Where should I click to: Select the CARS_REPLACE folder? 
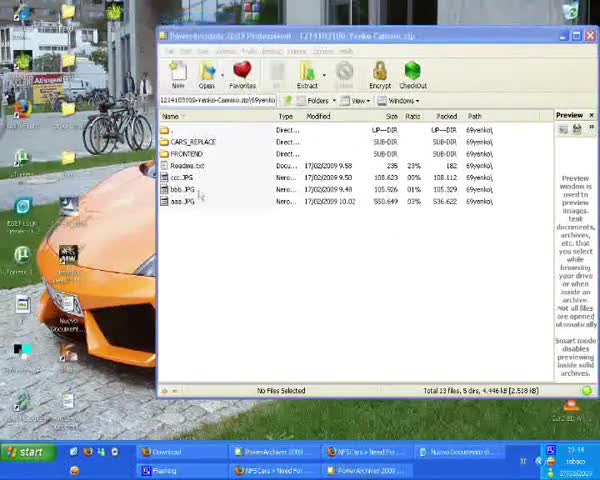192,142
